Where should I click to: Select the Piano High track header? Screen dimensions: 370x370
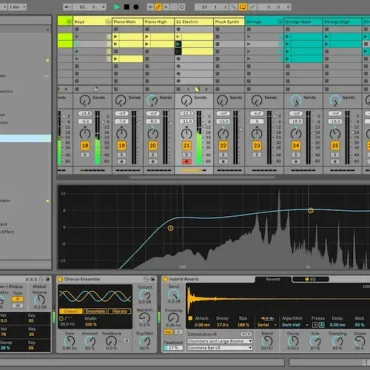coord(159,22)
